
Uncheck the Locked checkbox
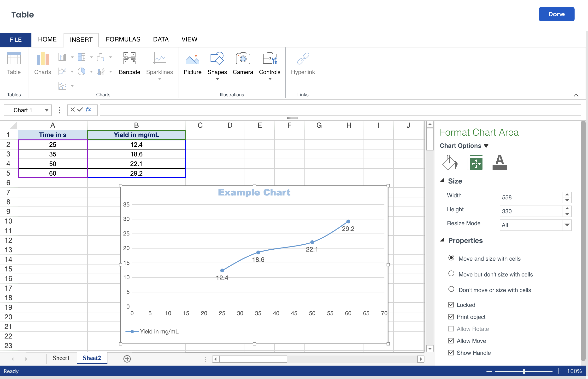tap(451, 305)
